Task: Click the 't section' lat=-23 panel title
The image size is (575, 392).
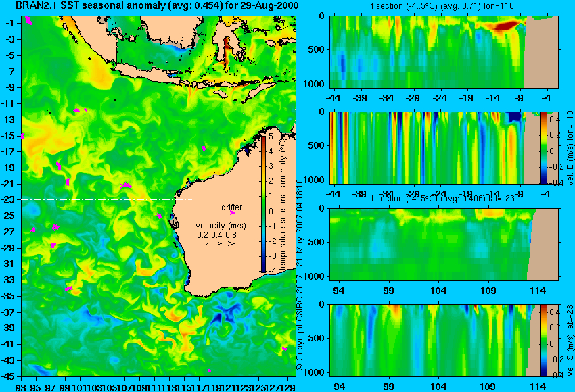Action: pos(443,198)
